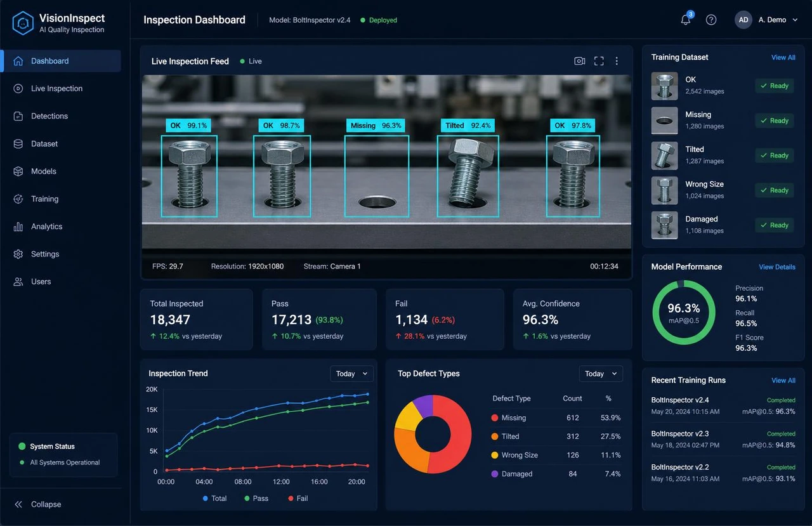Click the yellow Wrong Size legend swatch
The image size is (812, 526).
(x=495, y=456)
